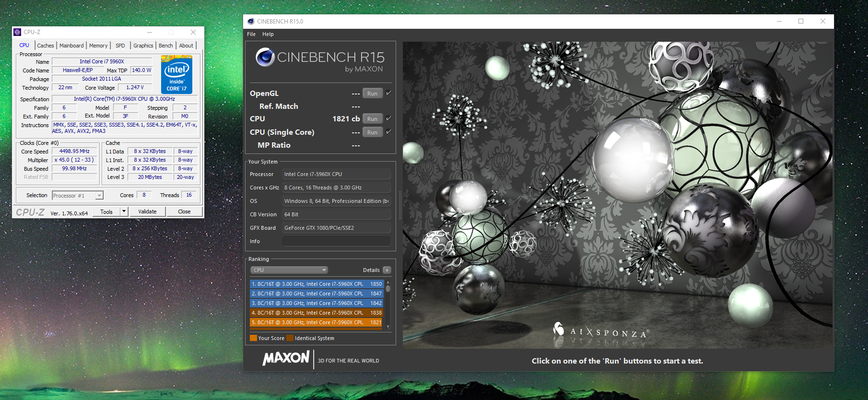Click the rendered Cinebench scene preview image

pyautogui.click(x=618, y=195)
